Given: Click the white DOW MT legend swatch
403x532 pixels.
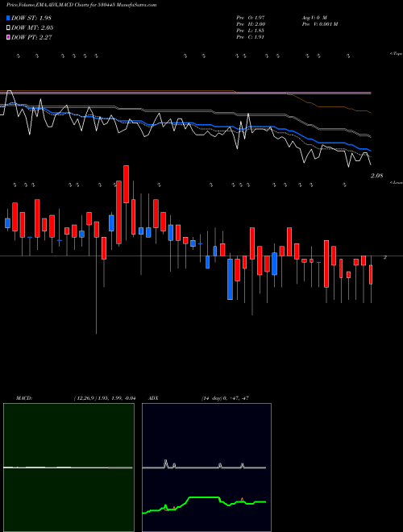Looking at the screenshot, I should [x=9, y=27].
